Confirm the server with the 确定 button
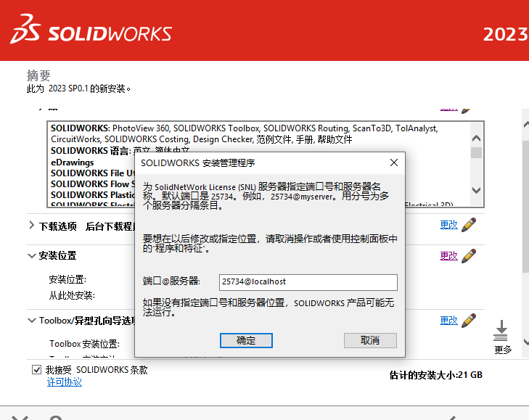Screen dimensions: 529x420 click(246, 340)
